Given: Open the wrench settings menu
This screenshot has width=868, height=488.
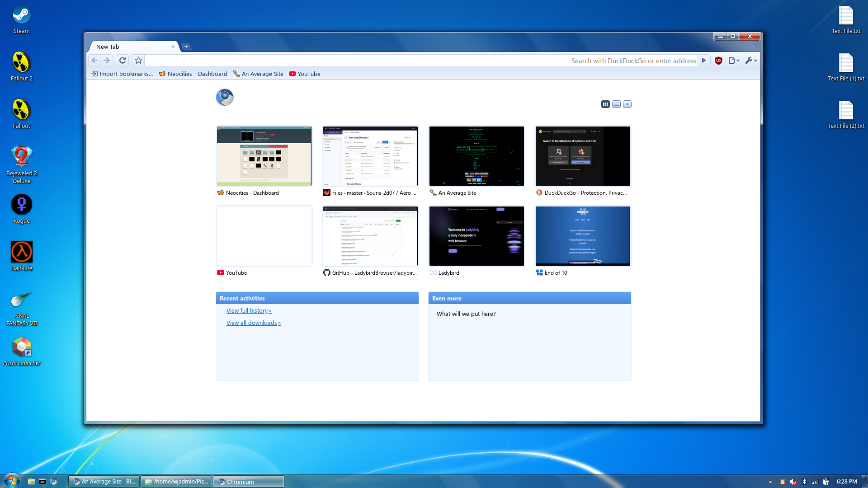Looking at the screenshot, I should (751, 61).
